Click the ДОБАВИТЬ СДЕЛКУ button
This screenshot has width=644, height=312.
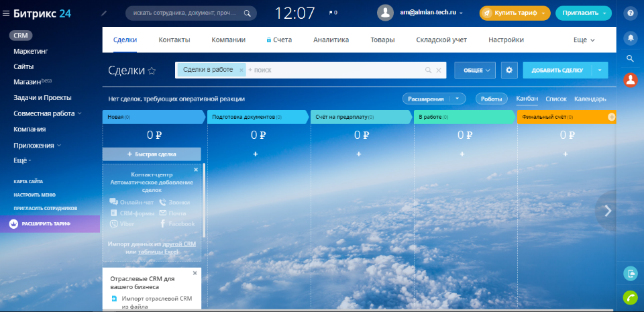(x=557, y=70)
